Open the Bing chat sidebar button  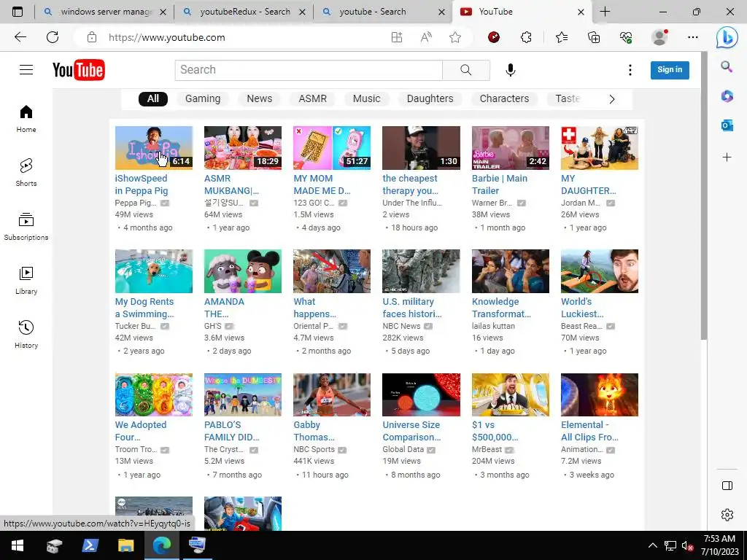tap(727, 37)
